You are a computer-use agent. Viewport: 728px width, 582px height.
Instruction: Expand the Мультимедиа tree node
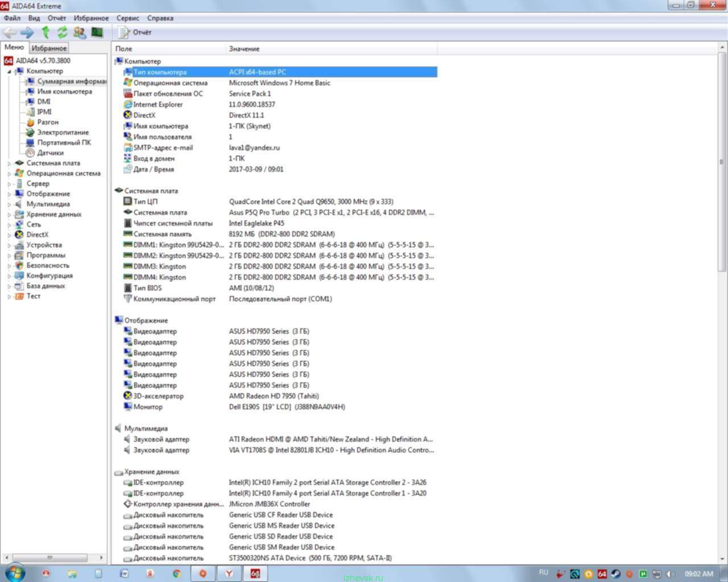(x=9, y=205)
